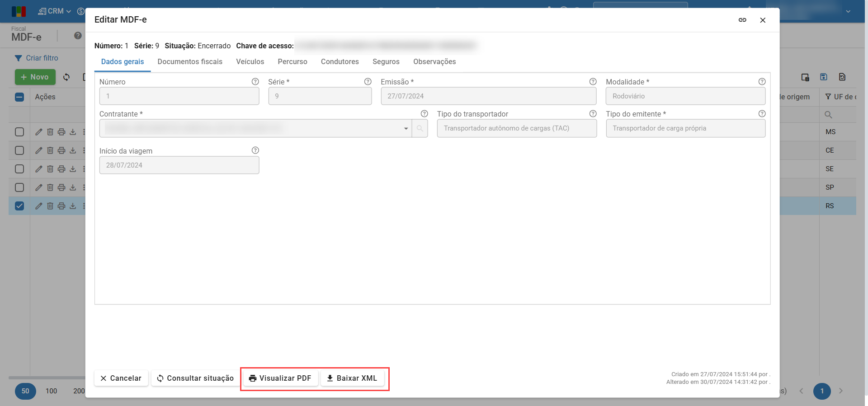Viewport: 868px width, 406px height.
Task: Go to the next page with the right chevron
Action: pos(841,391)
